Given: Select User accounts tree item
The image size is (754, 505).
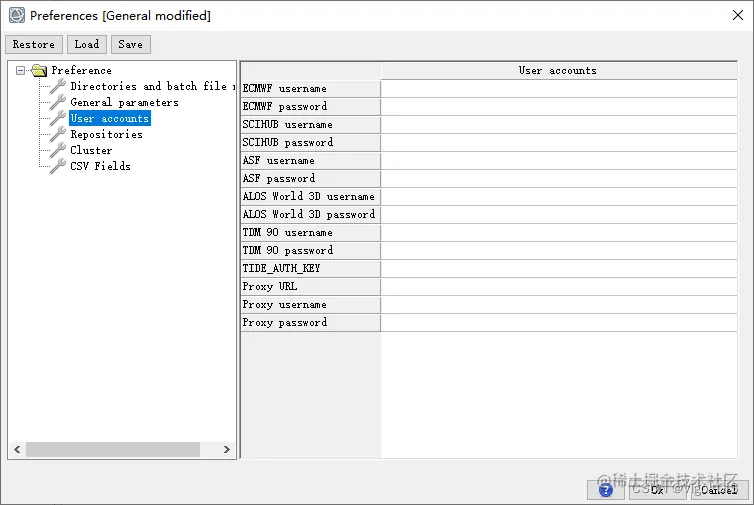Looking at the screenshot, I should (x=110, y=118).
